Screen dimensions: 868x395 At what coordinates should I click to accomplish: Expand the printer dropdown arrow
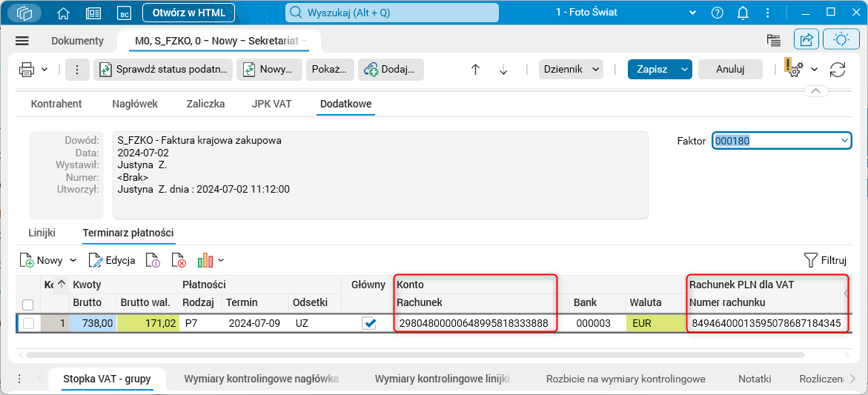44,69
